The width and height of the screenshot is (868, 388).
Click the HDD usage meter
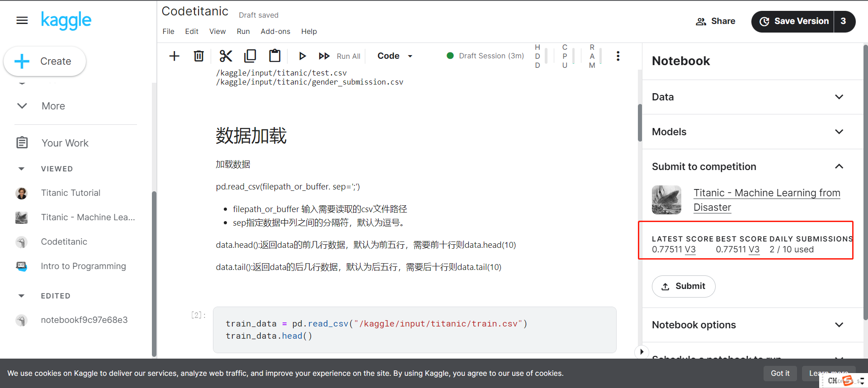click(x=541, y=56)
